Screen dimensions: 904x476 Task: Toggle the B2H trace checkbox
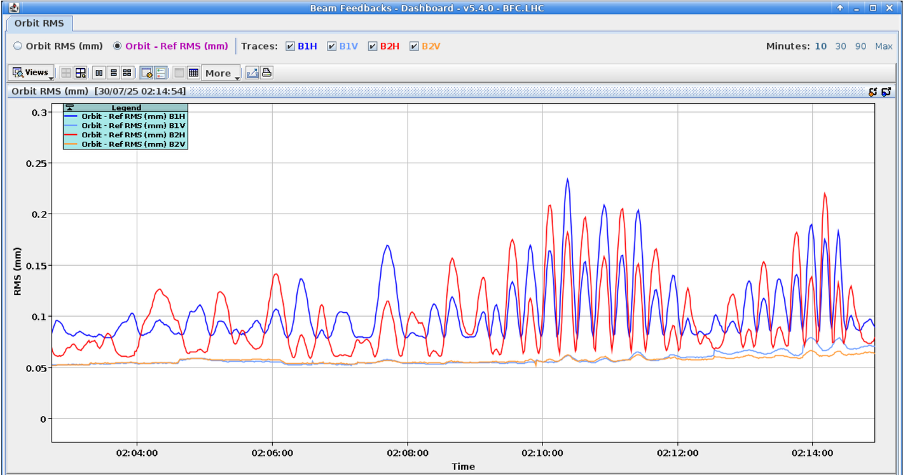coord(373,46)
